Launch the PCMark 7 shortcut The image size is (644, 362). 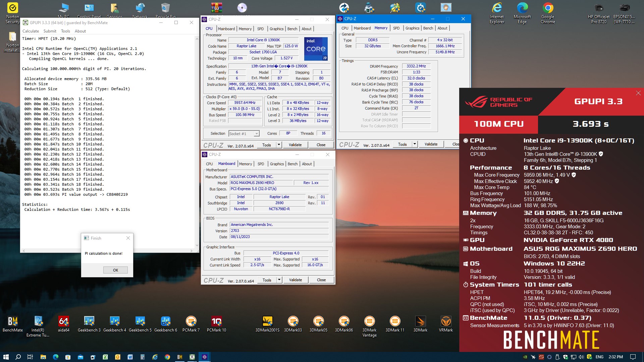tap(191, 324)
